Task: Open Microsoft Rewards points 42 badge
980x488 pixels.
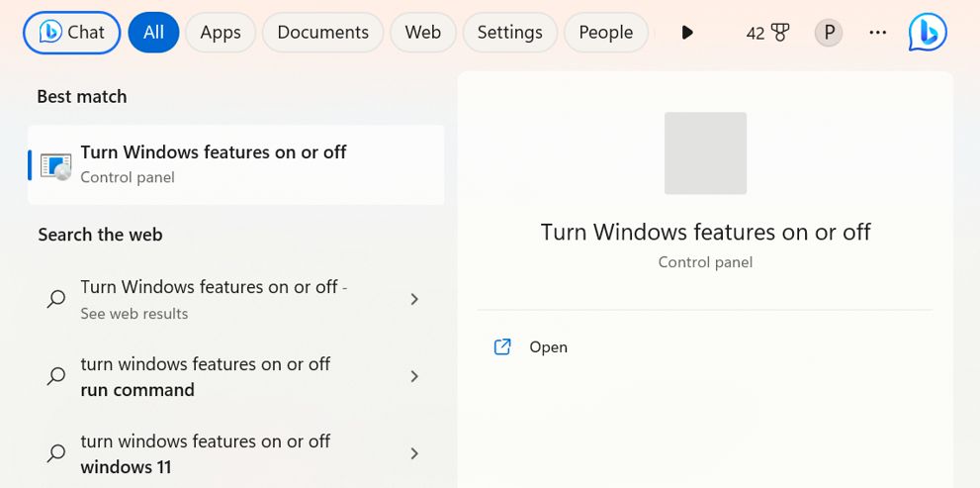Action: point(767,33)
